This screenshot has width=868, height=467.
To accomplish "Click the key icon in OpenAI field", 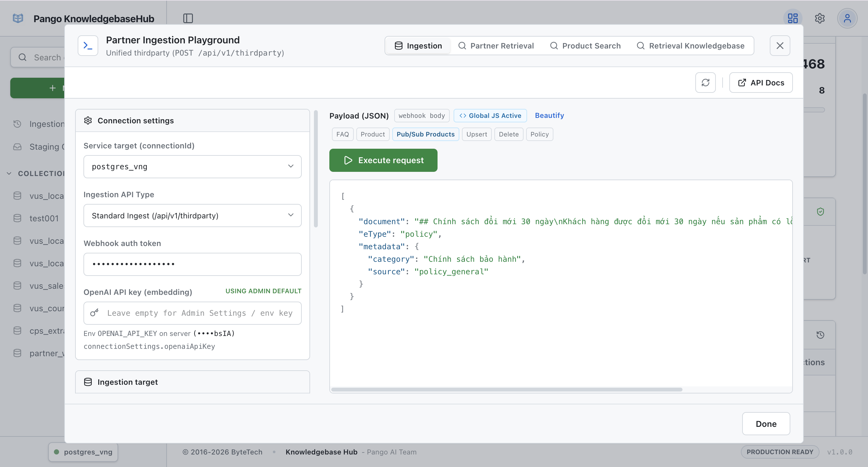I will tap(94, 313).
